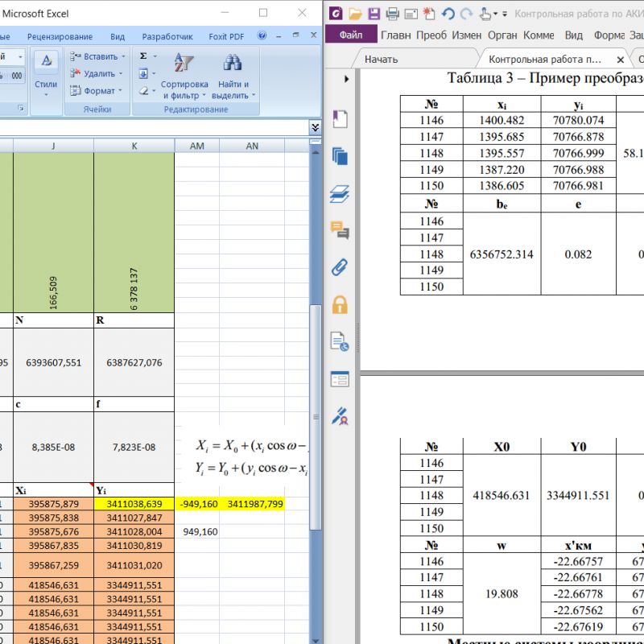Click the Save icon in Foxit toolbar
The height and width of the screenshot is (644, 644).
(x=374, y=14)
